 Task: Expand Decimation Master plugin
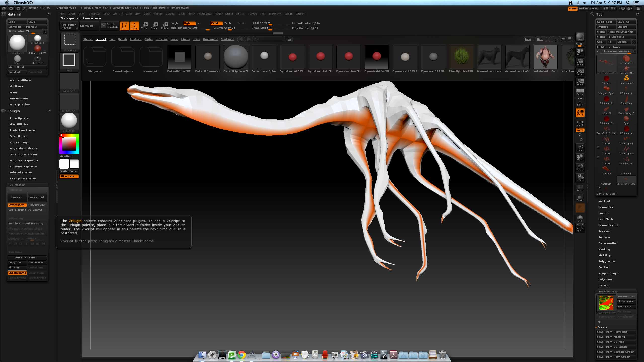[23, 155]
